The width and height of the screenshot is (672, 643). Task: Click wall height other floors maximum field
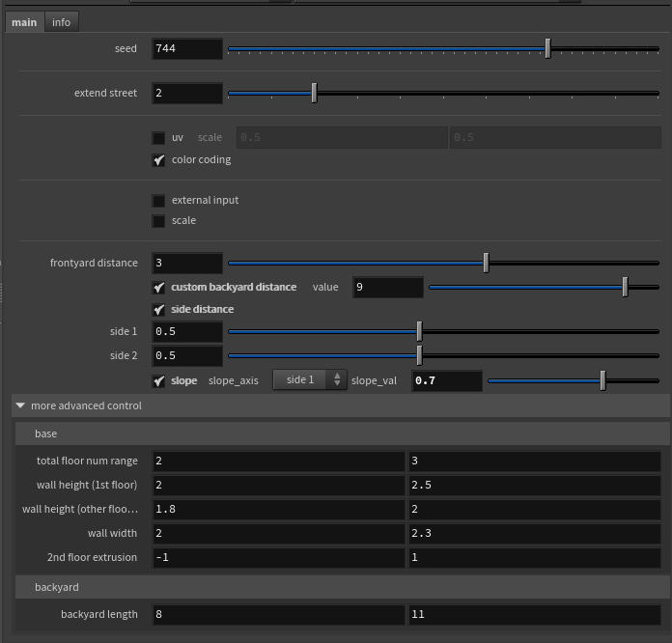[x=535, y=509]
